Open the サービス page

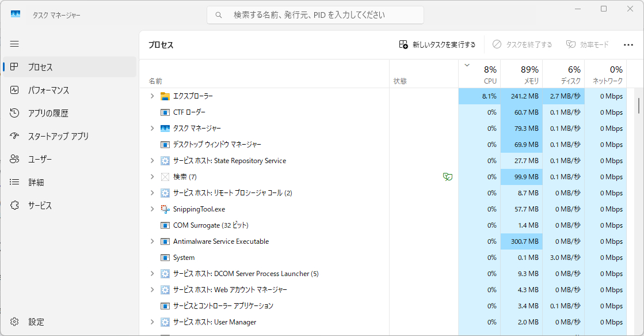tap(70, 205)
